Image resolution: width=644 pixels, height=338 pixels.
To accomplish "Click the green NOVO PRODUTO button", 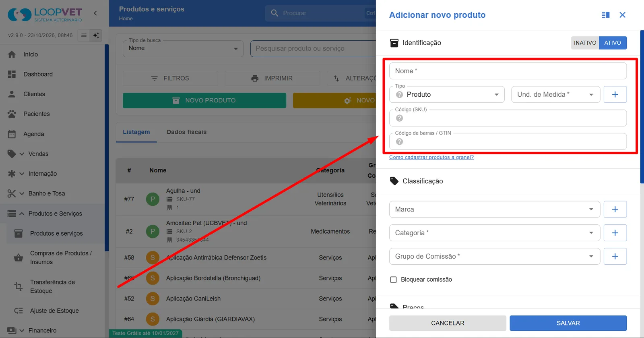I will (x=204, y=100).
